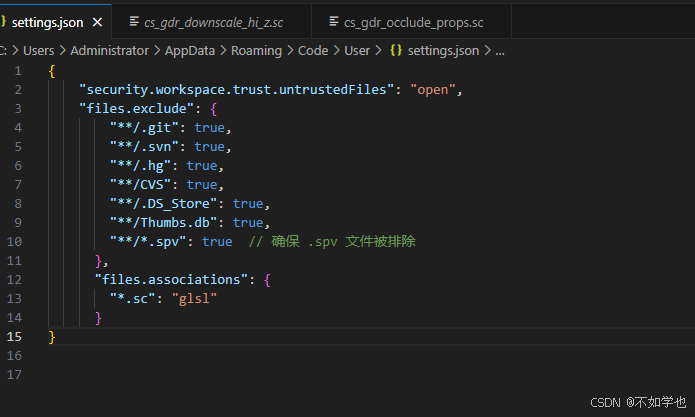The image size is (695, 417).
Task: Click the "files.exclude" key
Action: 137,109
